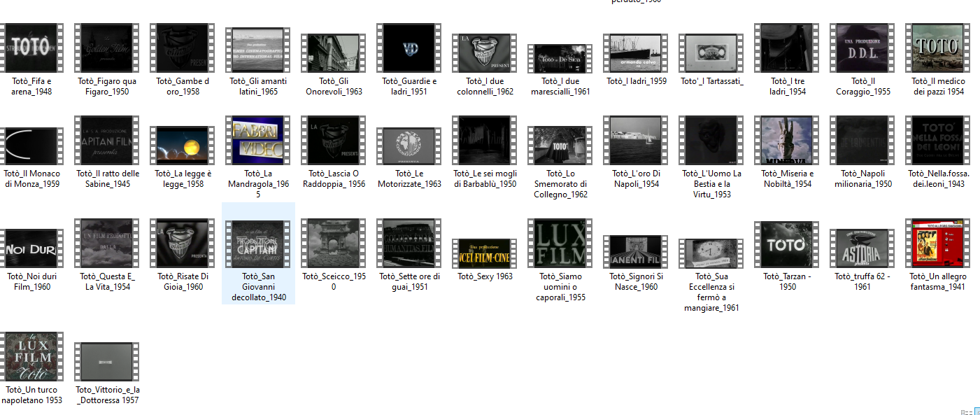Select the Totò_L'Uomo La Bestia e la Virtu_1953 thumbnail
The height and width of the screenshot is (415, 980).
click(x=711, y=140)
